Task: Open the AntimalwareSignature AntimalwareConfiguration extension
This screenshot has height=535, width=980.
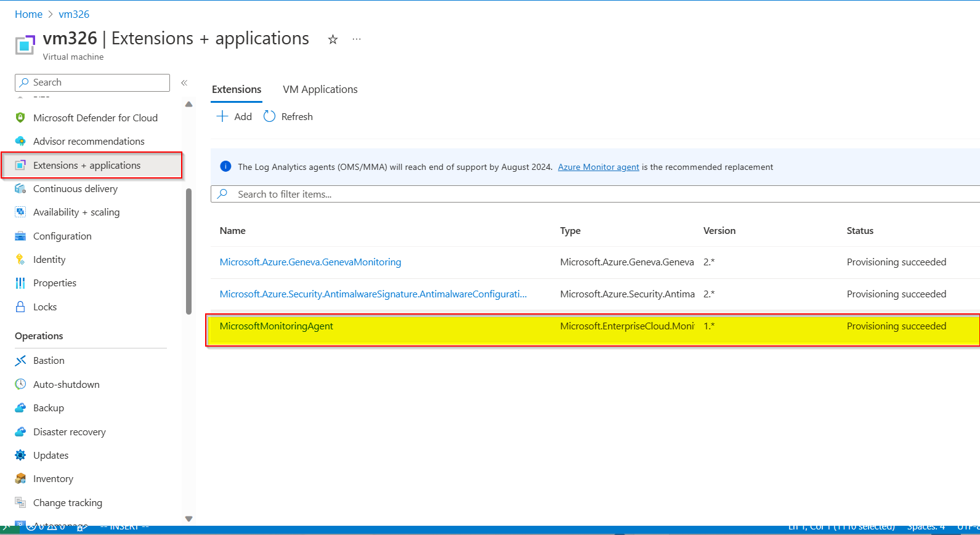Action: pos(373,294)
